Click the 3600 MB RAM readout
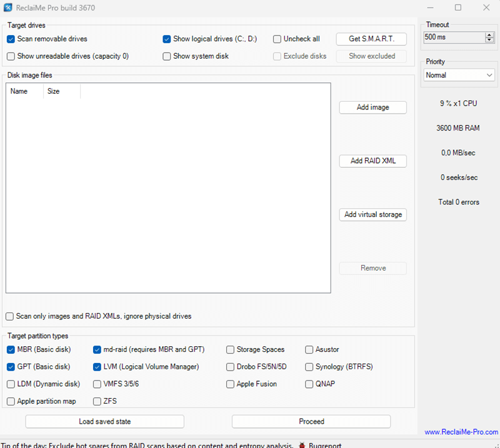Viewport: 500px width, 448px height. click(458, 128)
